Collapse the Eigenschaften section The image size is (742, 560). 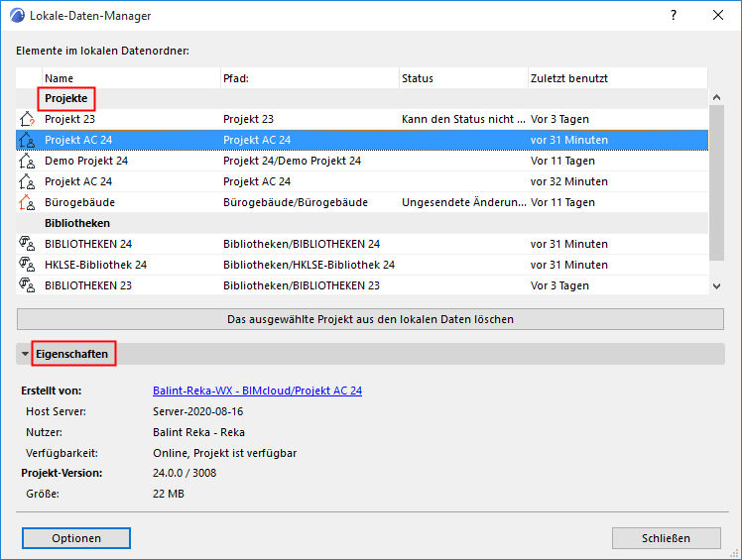(26, 354)
